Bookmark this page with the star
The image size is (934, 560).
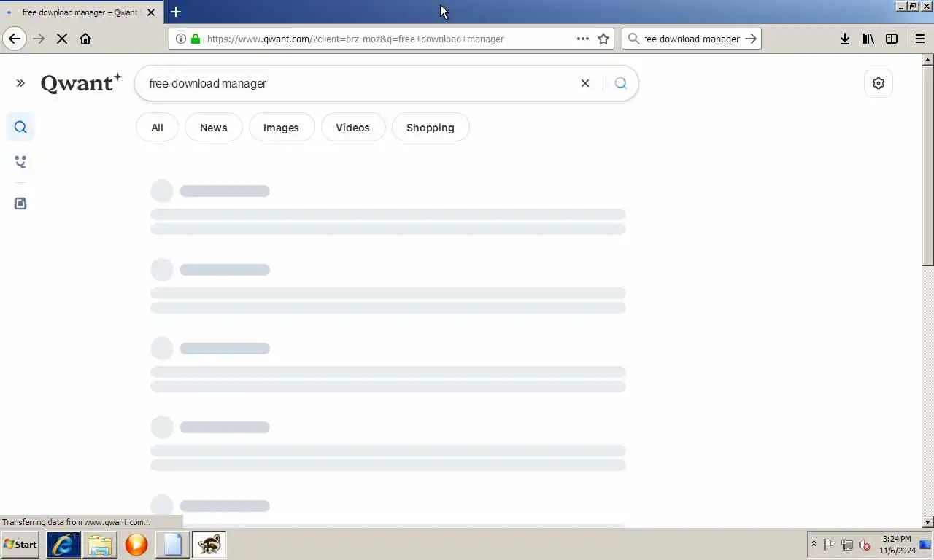(x=603, y=39)
